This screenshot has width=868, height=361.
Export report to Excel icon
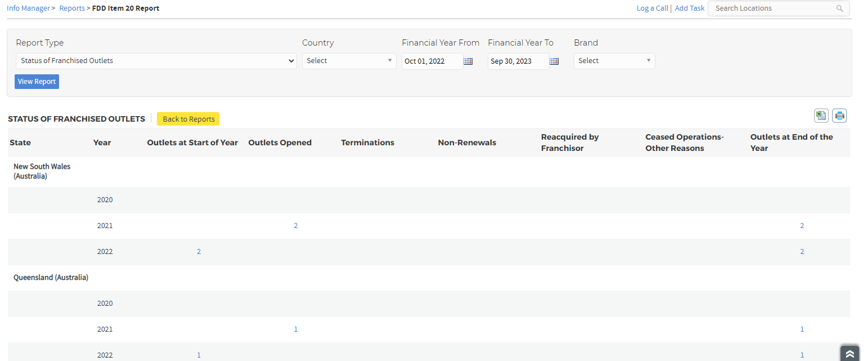(821, 115)
